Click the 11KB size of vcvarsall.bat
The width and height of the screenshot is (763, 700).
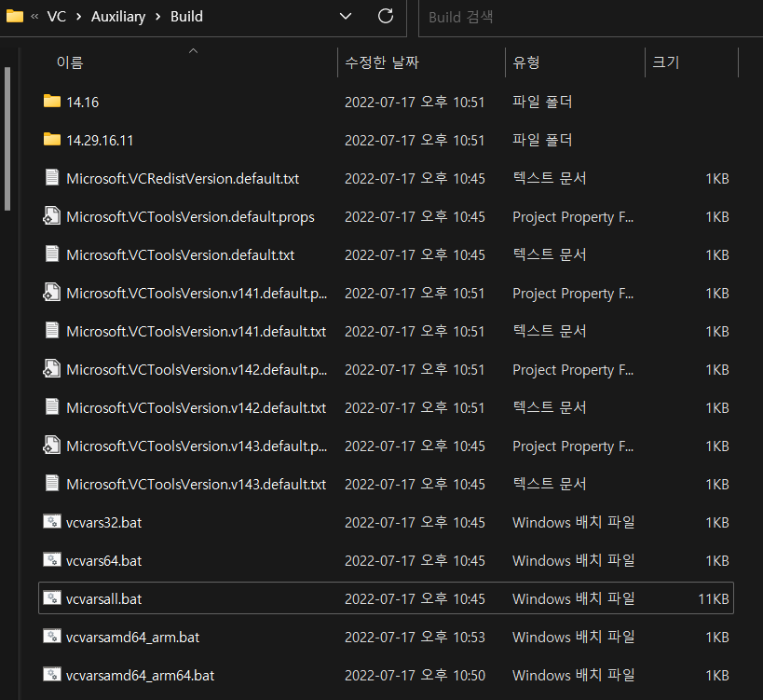(713, 599)
